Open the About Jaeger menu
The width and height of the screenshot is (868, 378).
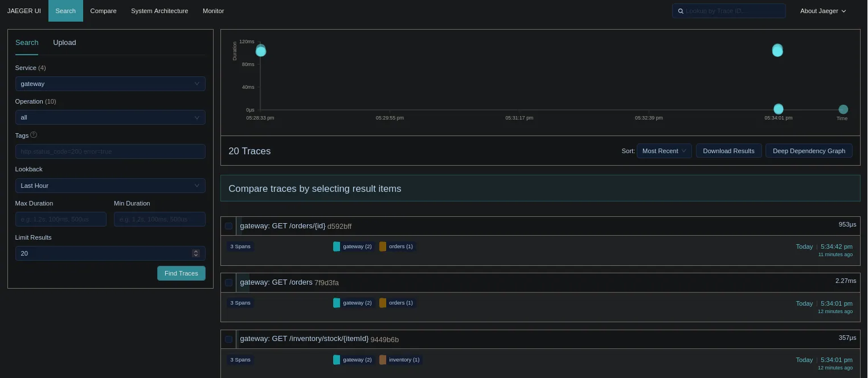point(822,11)
